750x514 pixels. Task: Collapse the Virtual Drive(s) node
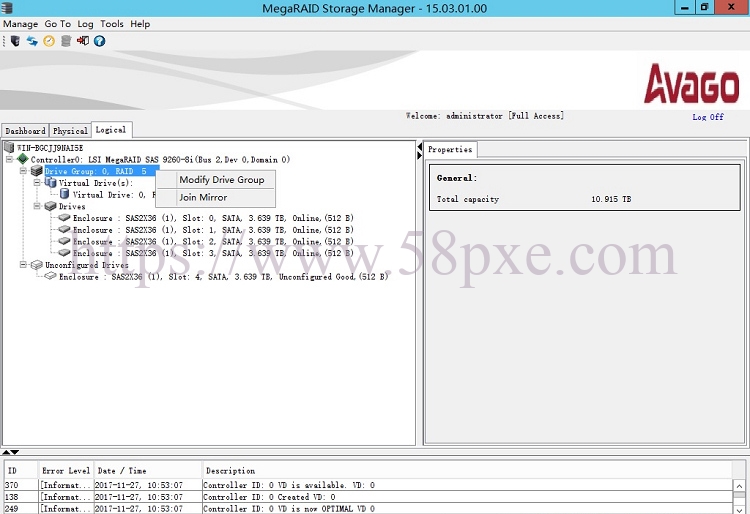point(37,183)
